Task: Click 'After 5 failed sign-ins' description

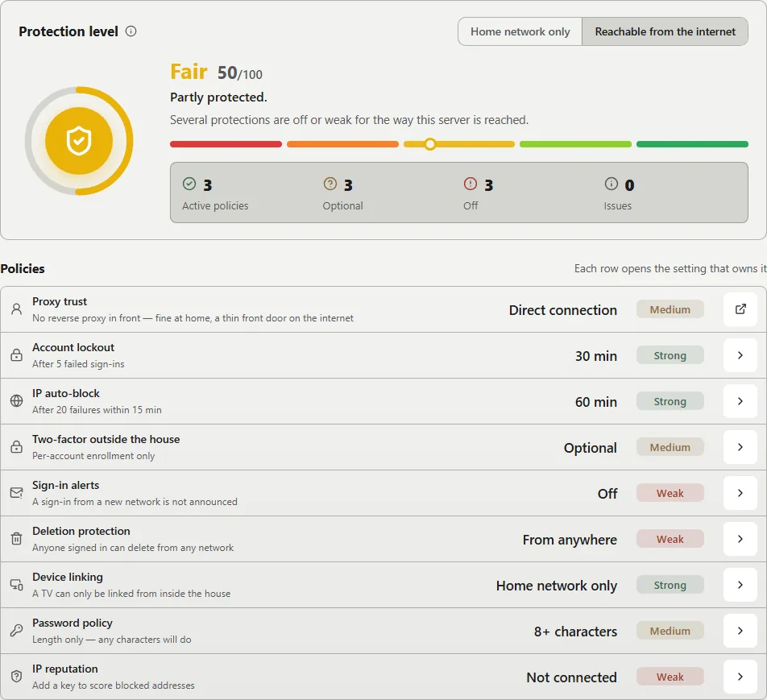Action: click(x=78, y=364)
